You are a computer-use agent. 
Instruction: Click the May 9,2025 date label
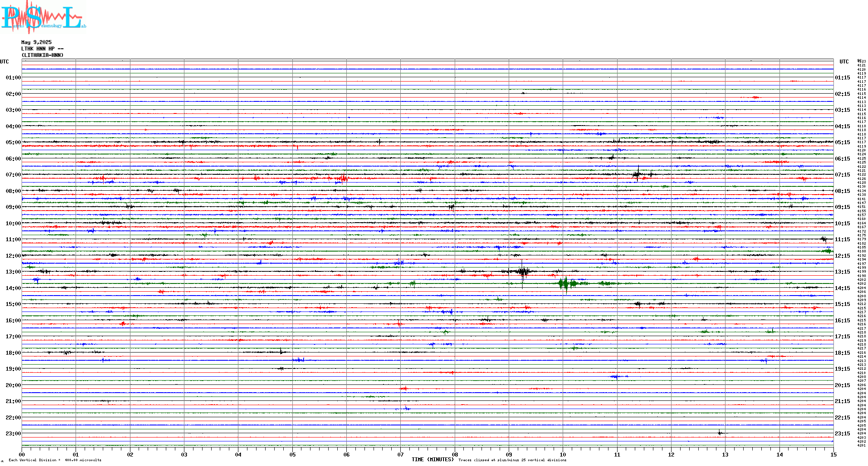tap(36, 42)
